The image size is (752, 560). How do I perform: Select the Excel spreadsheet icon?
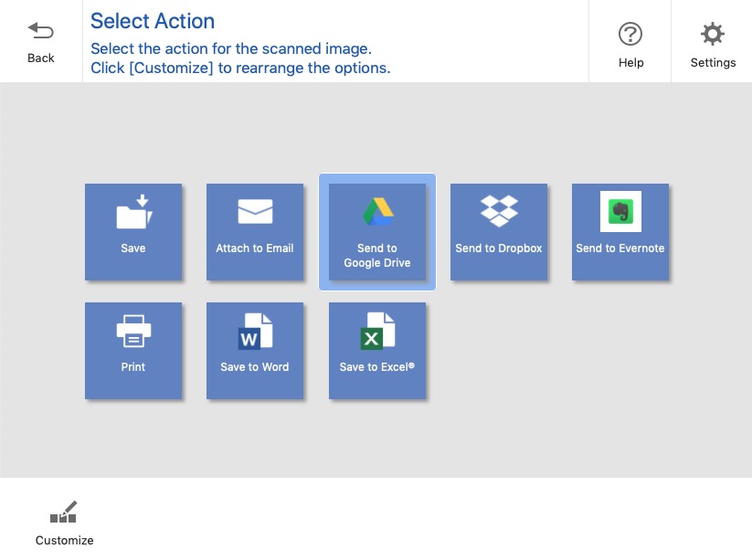coord(377,331)
